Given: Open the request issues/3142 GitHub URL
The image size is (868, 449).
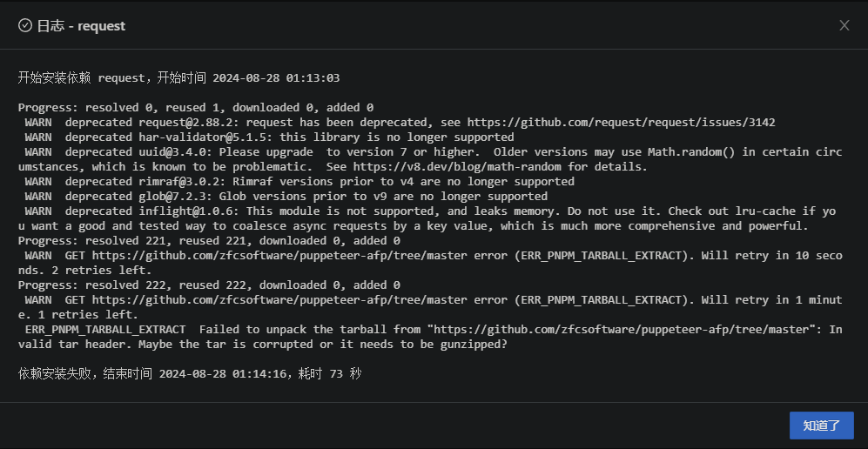Looking at the screenshot, I should 621,122.
